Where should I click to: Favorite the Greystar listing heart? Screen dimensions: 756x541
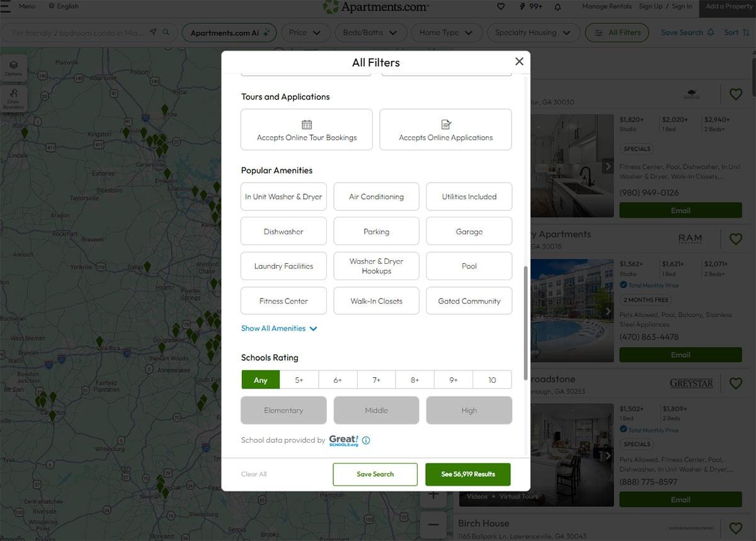tap(735, 383)
